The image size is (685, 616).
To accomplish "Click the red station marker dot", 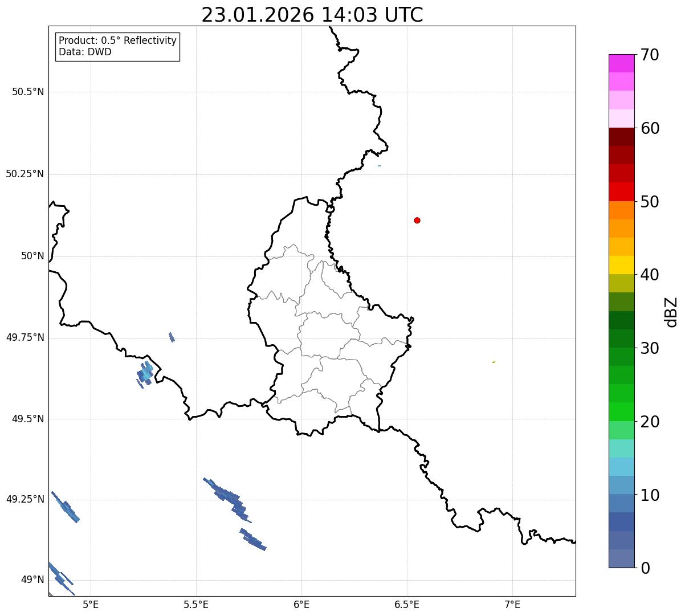I will 417,220.
